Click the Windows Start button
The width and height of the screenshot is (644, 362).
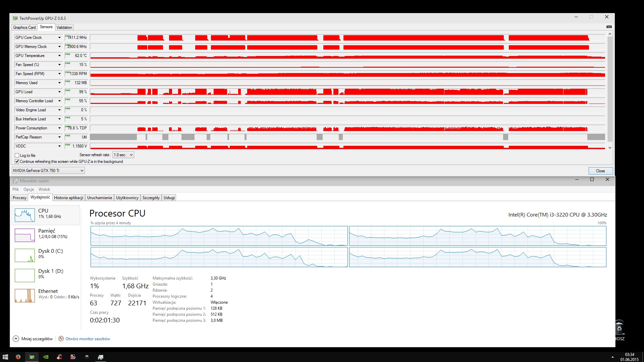click(5, 357)
